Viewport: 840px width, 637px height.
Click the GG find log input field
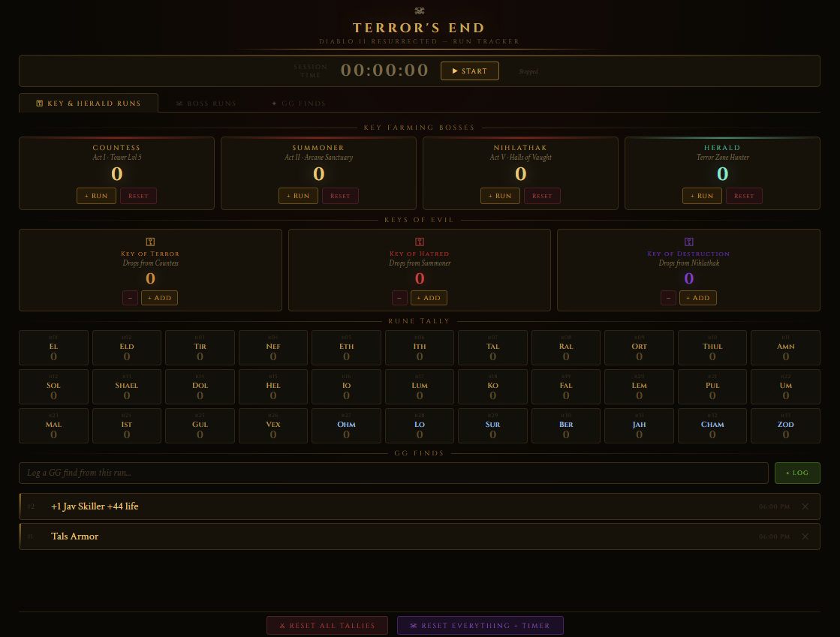tap(394, 473)
